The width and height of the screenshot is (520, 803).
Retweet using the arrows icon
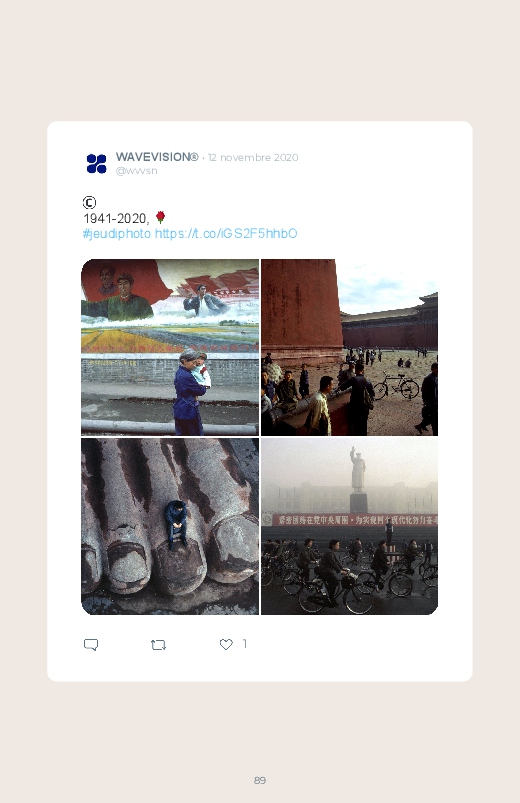(158, 644)
